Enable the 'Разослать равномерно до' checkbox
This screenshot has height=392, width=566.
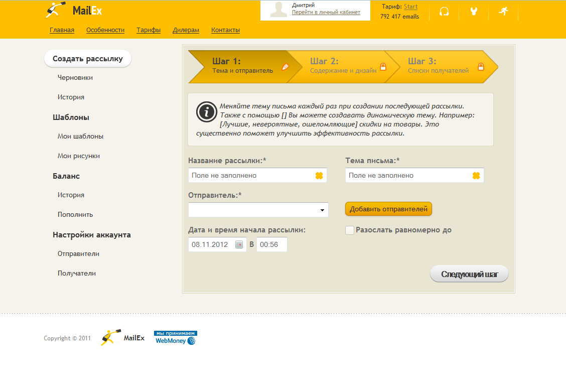click(350, 230)
